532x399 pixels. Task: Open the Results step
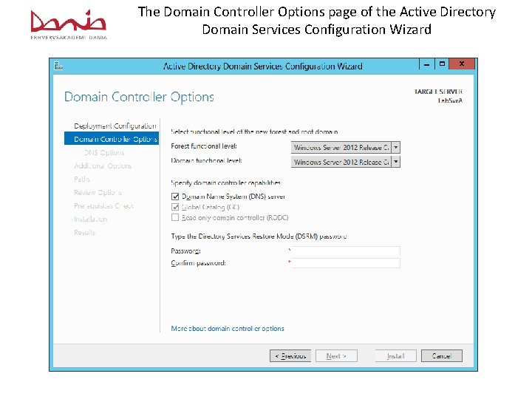pos(84,233)
